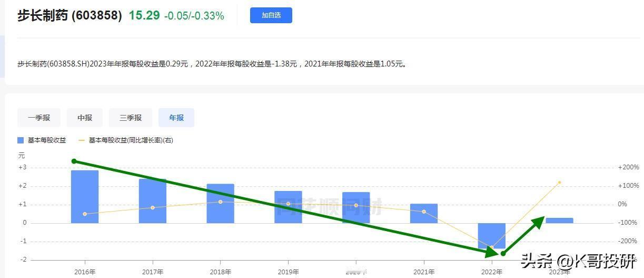Switch to the 一季报 tab
This screenshot has width=644, height=278.
pos(38,118)
